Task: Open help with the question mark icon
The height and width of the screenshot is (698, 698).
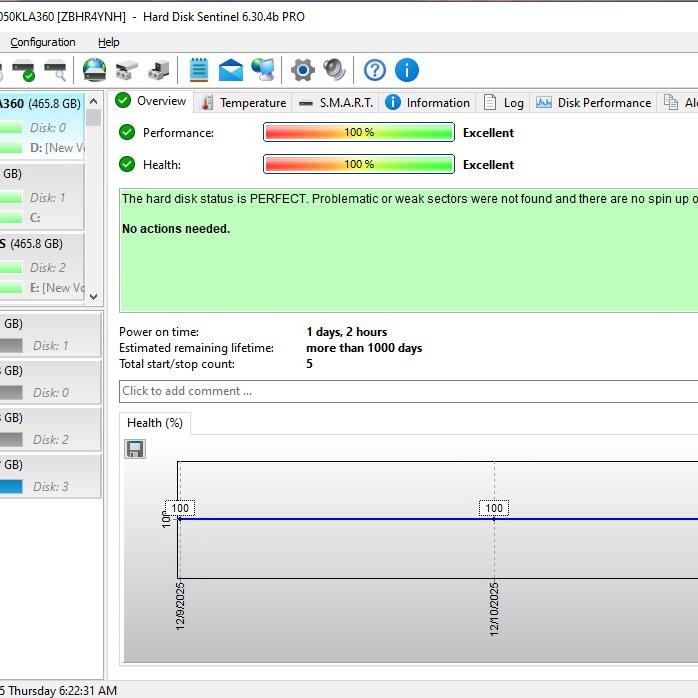Action: 375,70
